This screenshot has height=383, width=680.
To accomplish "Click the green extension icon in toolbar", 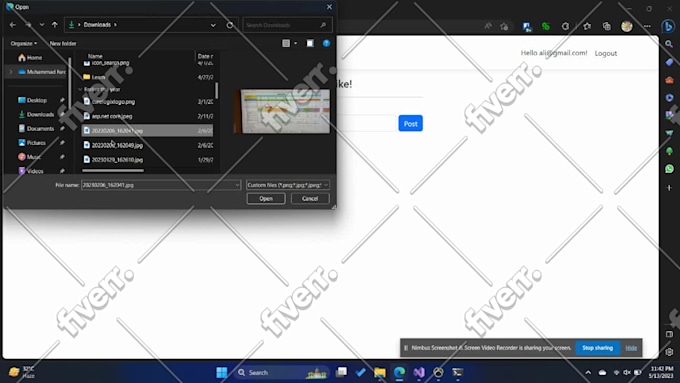I will 546,26.
